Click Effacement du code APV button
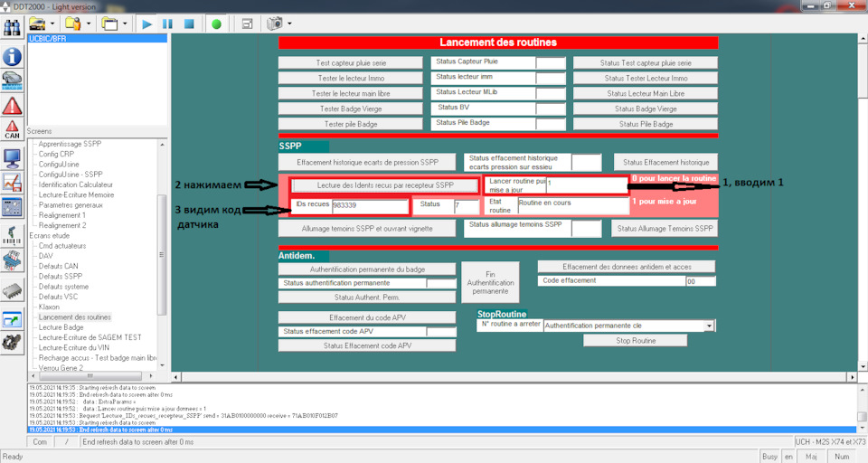868x463 pixels. pos(367,318)
